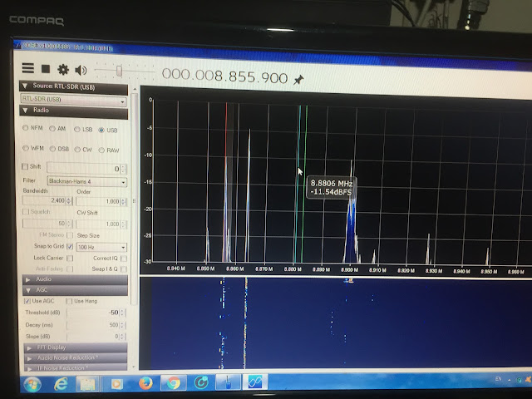
Task: Open the hamburger menu in SDR# toolbar
Action: click(27, 68)
